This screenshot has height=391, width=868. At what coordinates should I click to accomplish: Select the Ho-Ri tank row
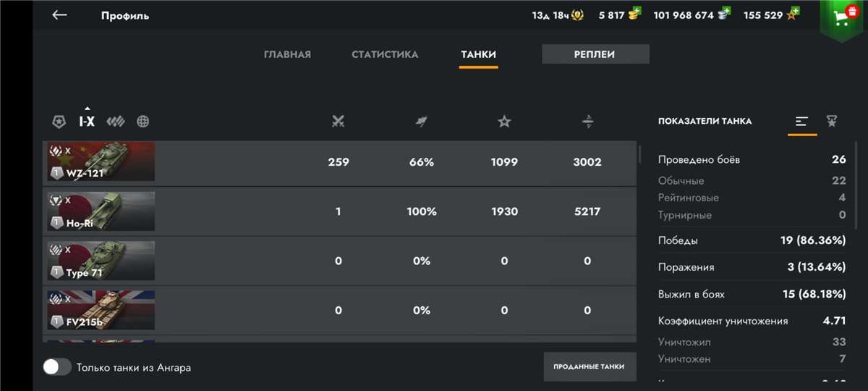point(339,211)
